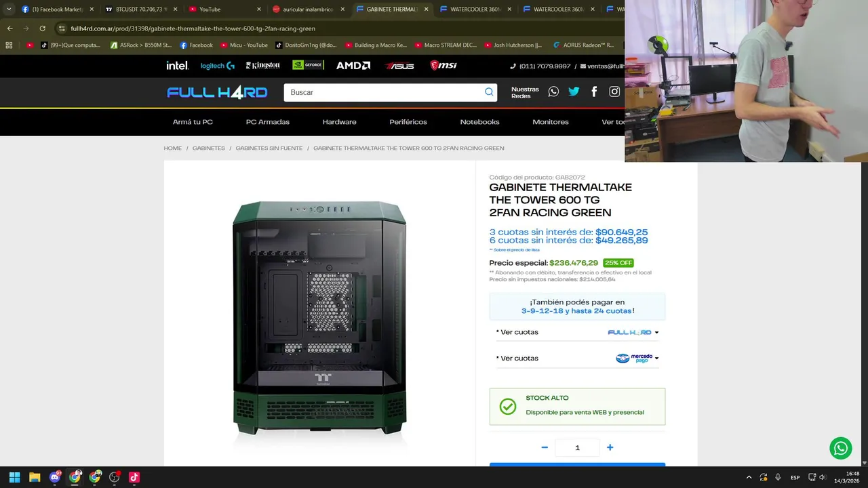Image resolution: width=868 pixels, height=488 pixels.
Task: Click the ASUS brand logo
Action: (399, 66)
